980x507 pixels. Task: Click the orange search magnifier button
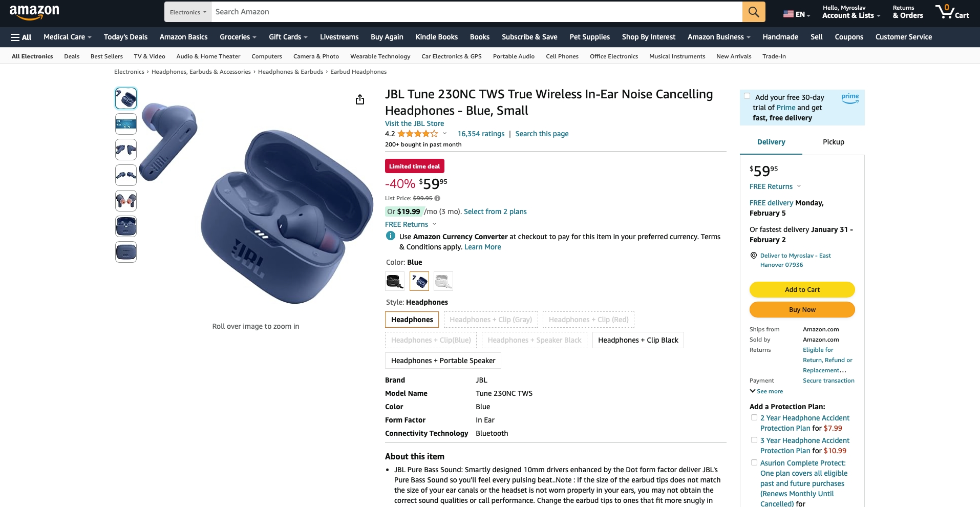[754, 12]
